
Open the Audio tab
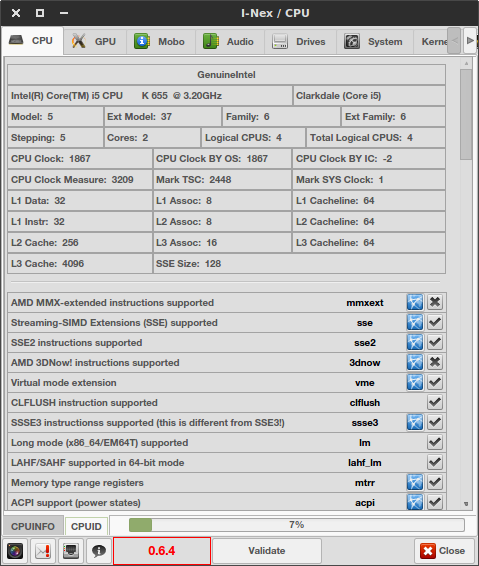[x=230, y=42]
